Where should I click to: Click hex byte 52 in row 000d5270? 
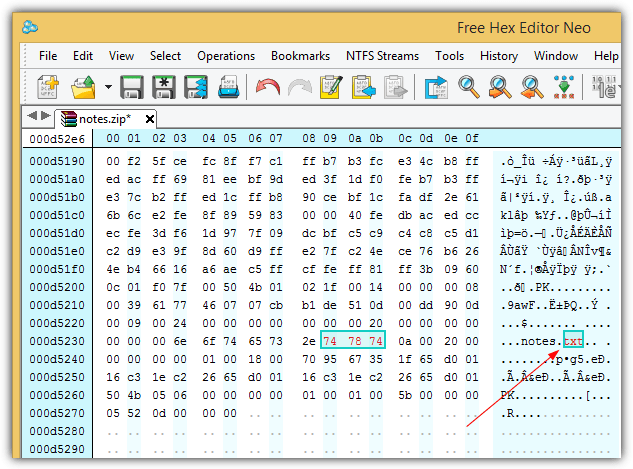tap(134, 413)
